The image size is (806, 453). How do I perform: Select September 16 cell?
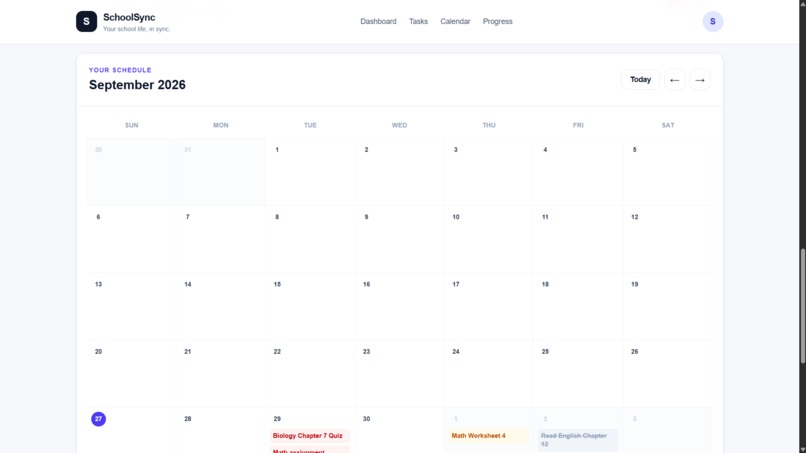click(x=399, y=306)
